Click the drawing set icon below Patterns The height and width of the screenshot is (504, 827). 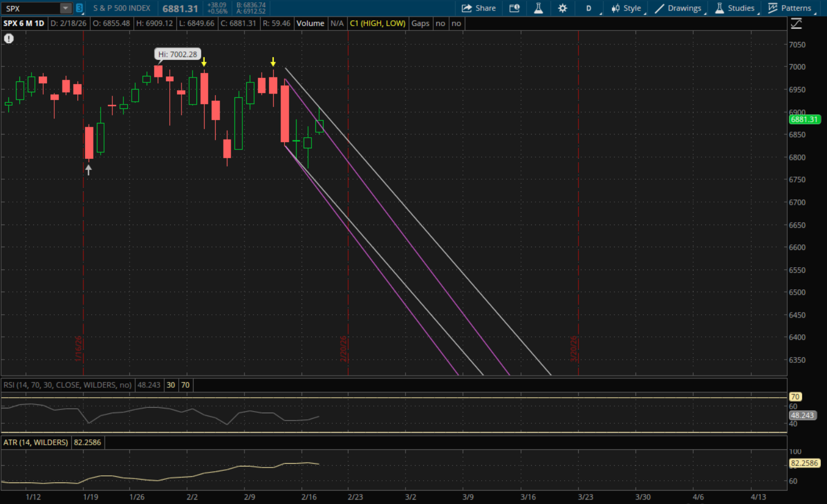[796, 24]
